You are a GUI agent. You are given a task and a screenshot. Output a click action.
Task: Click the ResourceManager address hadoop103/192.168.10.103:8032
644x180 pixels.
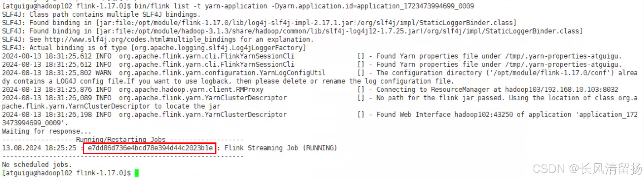tap(561, 90)
